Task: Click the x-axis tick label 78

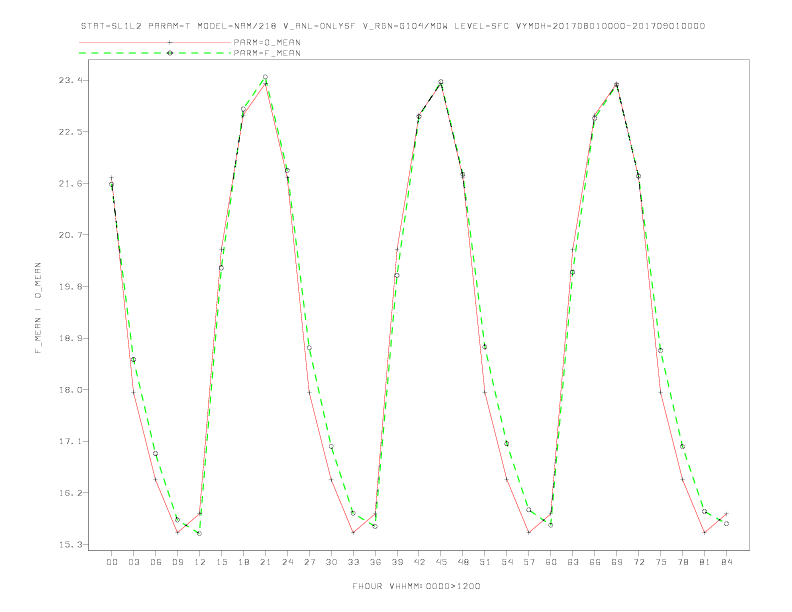Action: [682, 562]
